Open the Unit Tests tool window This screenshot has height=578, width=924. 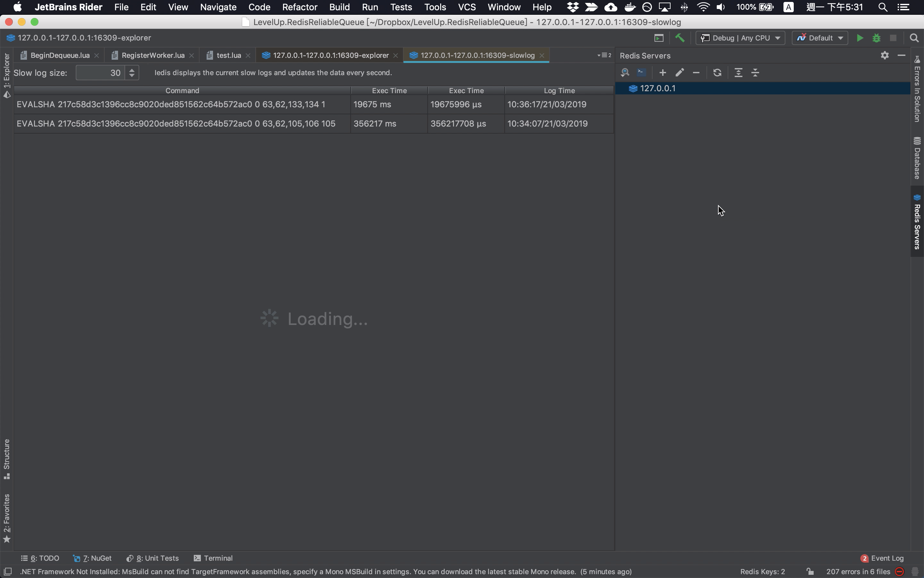[x=152, y=558]
